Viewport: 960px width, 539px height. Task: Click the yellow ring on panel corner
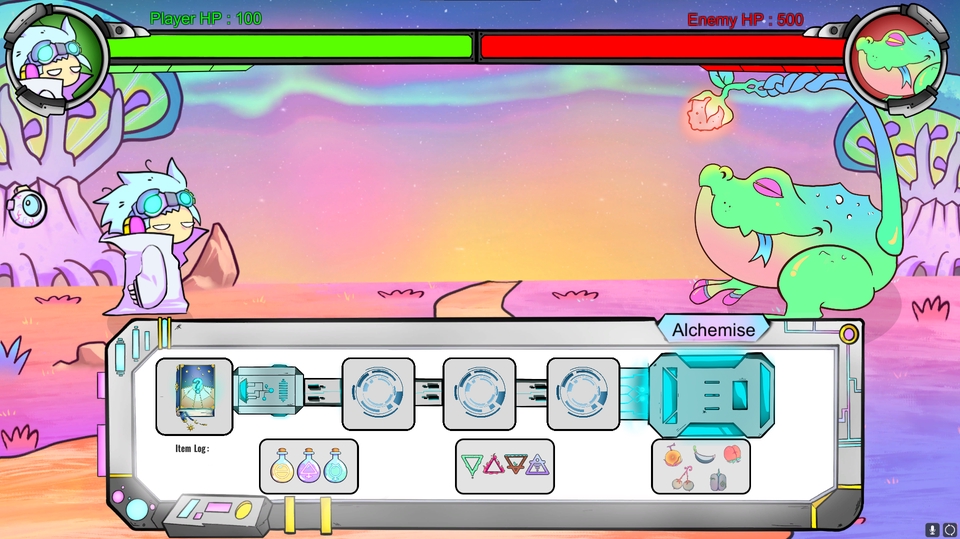point(849,334)
